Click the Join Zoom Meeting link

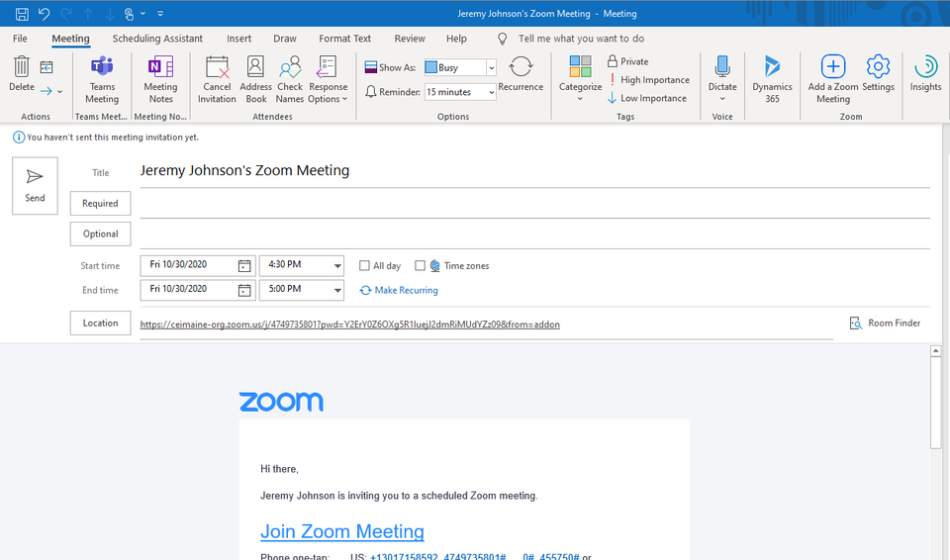coord(342,531)
